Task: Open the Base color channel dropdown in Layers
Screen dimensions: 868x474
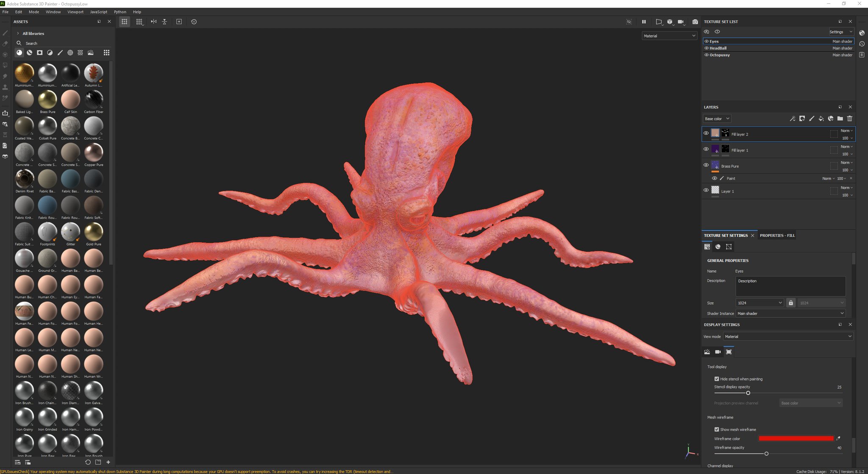Action: point(717,119)
